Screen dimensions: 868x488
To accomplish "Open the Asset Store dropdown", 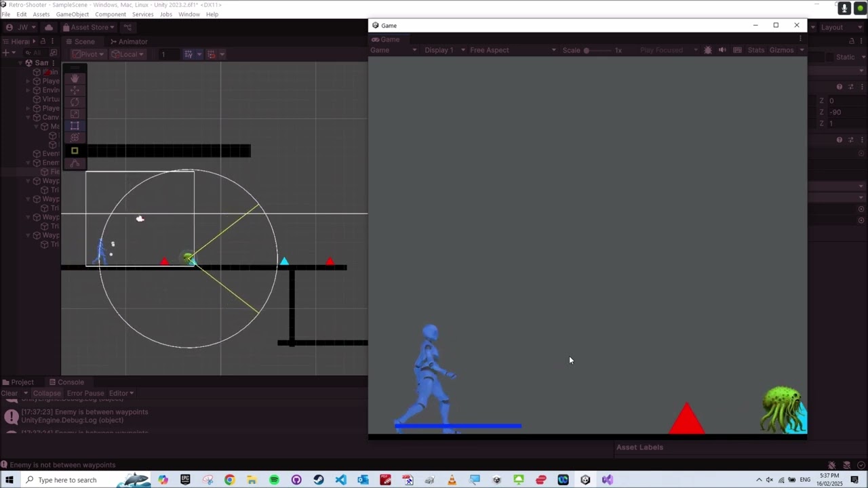I will [88, 27].
